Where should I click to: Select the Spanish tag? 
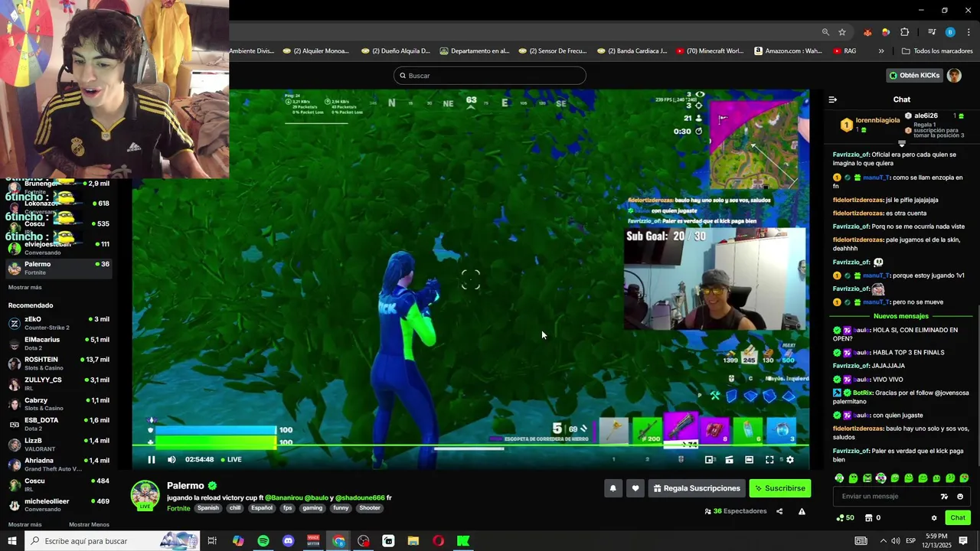point(207,508)
